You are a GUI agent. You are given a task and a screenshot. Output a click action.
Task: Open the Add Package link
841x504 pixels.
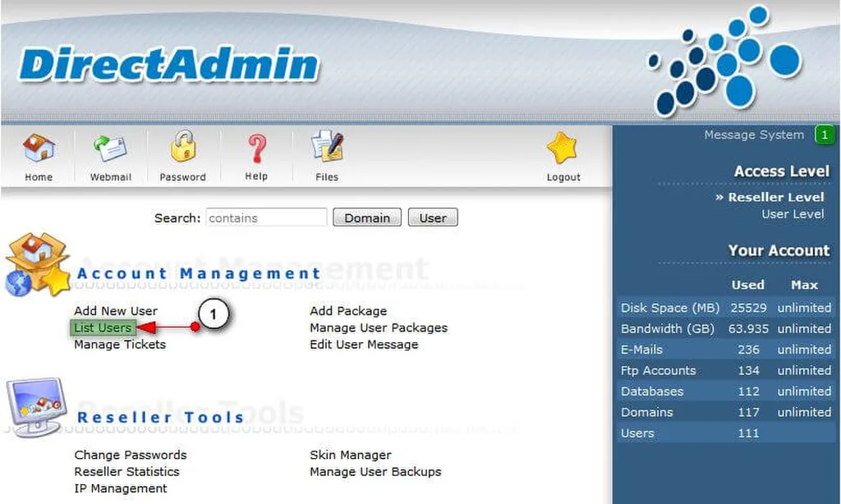pos(348,311)
